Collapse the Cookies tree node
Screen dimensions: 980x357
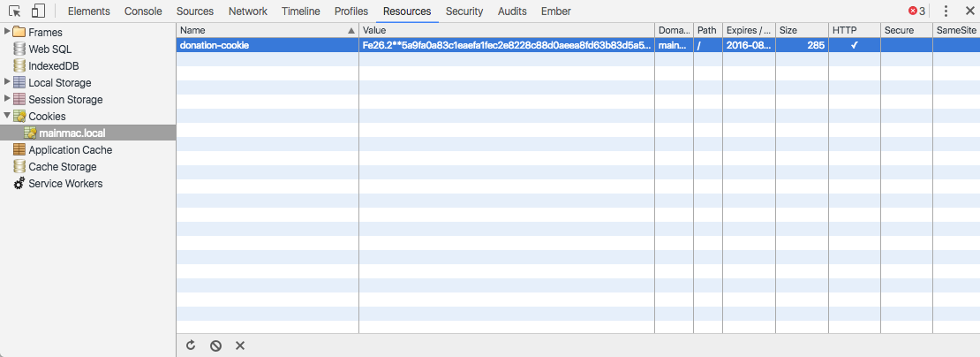(x=7, y=116)
